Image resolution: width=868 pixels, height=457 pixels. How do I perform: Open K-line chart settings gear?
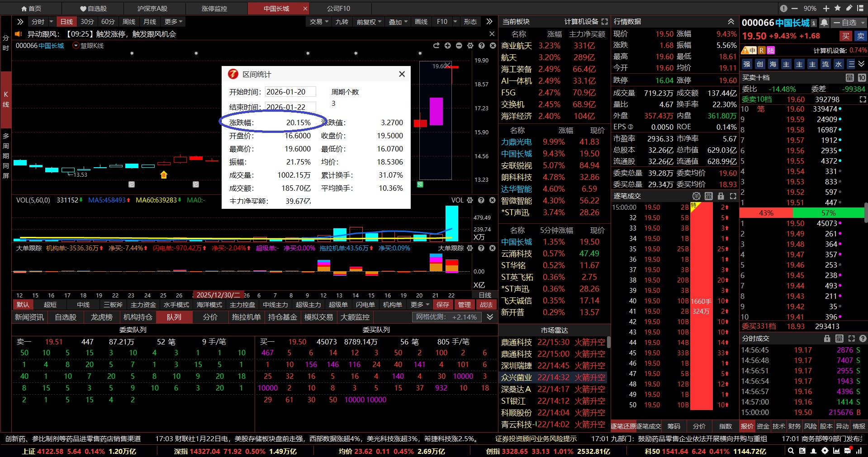470,46
